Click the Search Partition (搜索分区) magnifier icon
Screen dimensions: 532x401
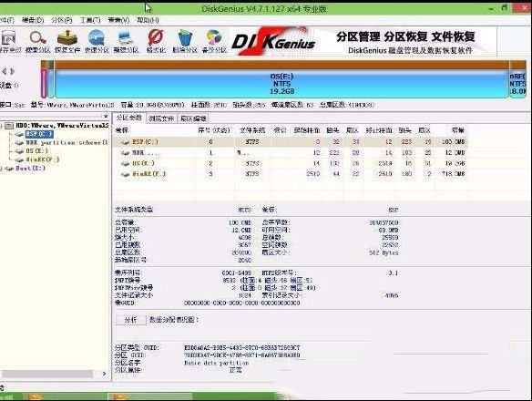(37, 41)
